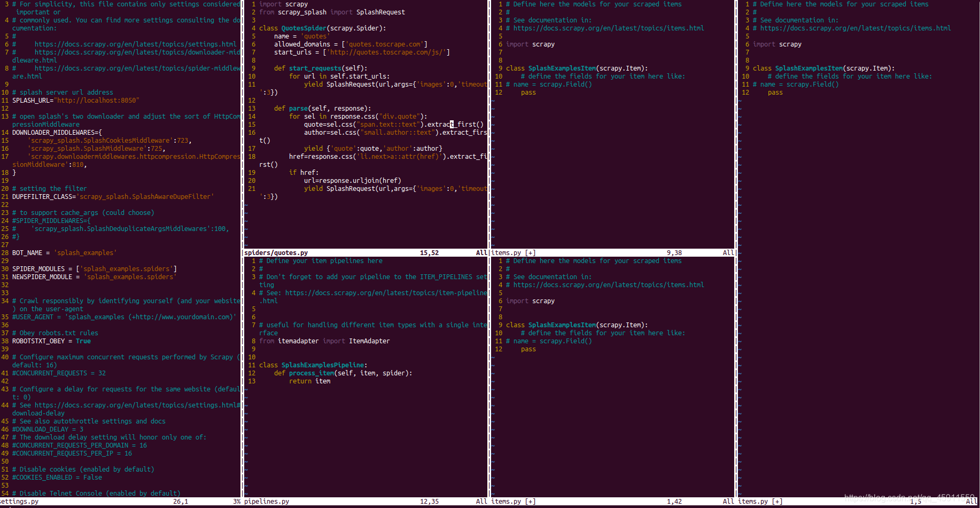This screenshot has width=980, height=508.
Task: Click the "small.author::text" selector string
Action: point(398,133)
